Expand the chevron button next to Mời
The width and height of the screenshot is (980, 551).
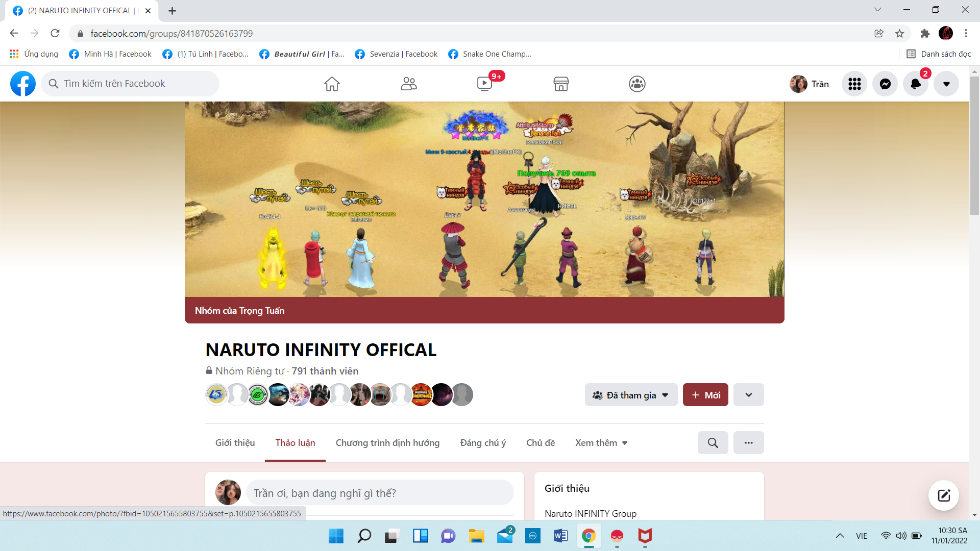[748, 395]
